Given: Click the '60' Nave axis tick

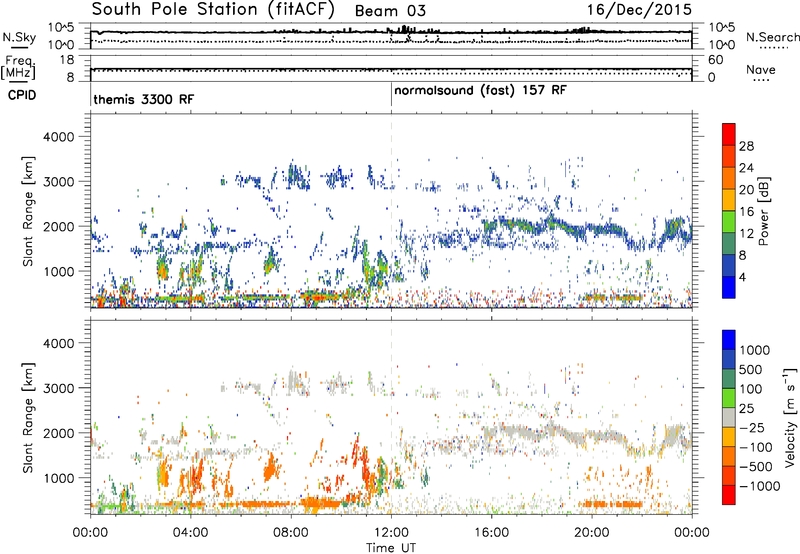Looking at the screenshot, I should pos(715,60).
